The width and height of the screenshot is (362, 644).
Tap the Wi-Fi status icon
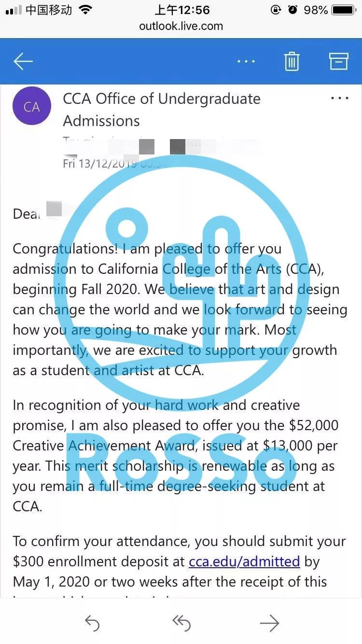pos(85,10)
